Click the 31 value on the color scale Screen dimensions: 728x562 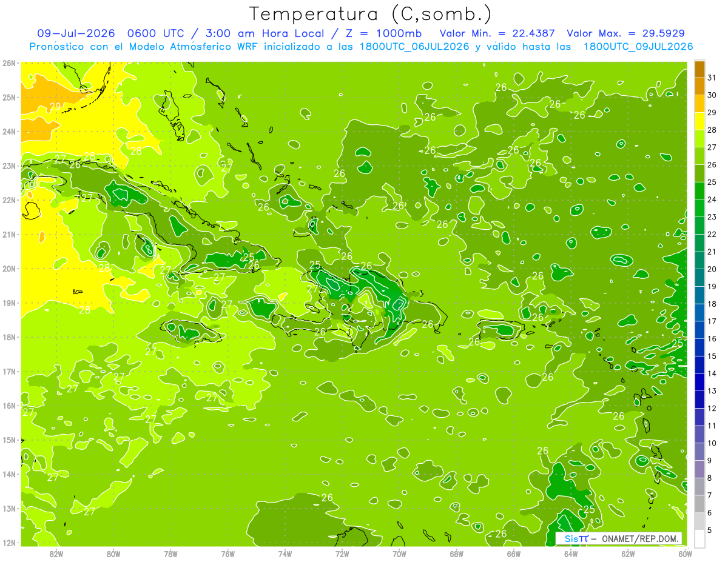[x=712, y=78]
